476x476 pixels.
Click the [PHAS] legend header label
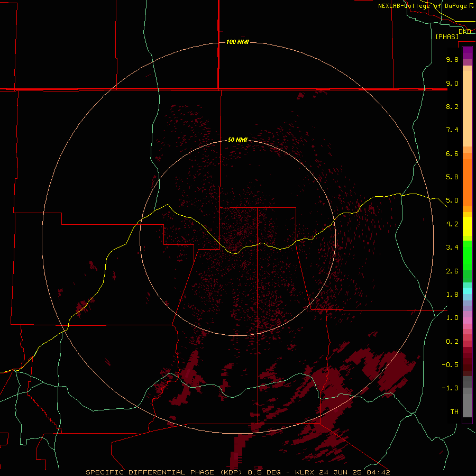(447, 36)
